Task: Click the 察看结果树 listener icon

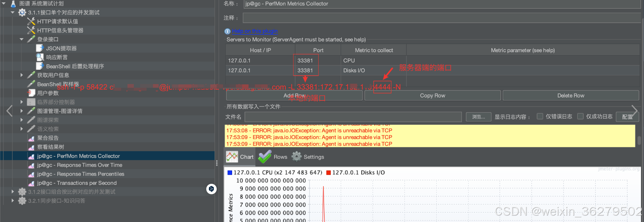Action: pyautogui.click(x=31, y=147)
